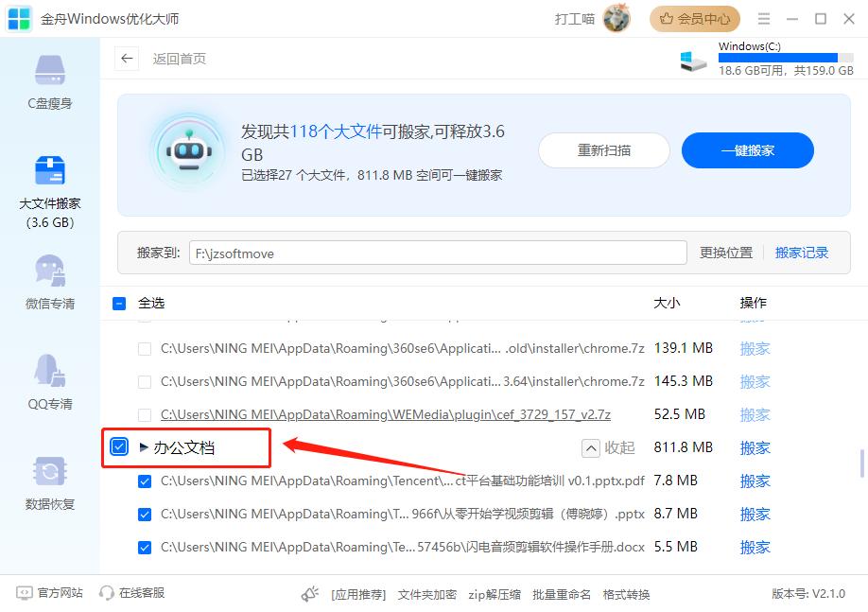Check the cef_3729_157_v2.7z file checkbox
This screenshot has width=868, height=612.
(x=145, y=414)
